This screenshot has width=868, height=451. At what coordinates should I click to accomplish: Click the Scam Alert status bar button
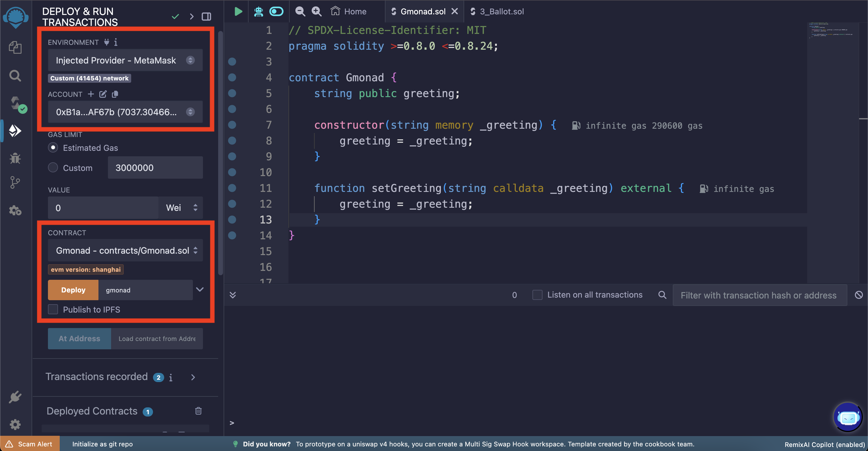pyautogui.click(x=30, y=444)
